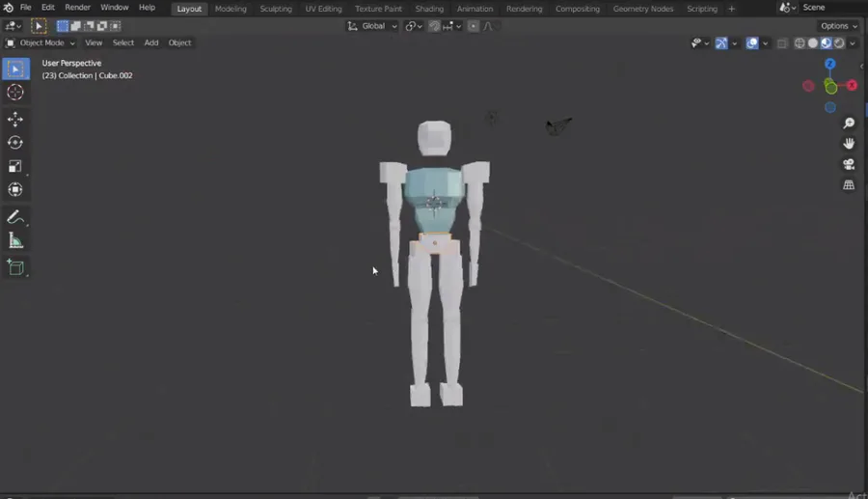Click the Add Cube tool icon
The height and width of the screenshot is (499, 868).
(x=15, y=267)
